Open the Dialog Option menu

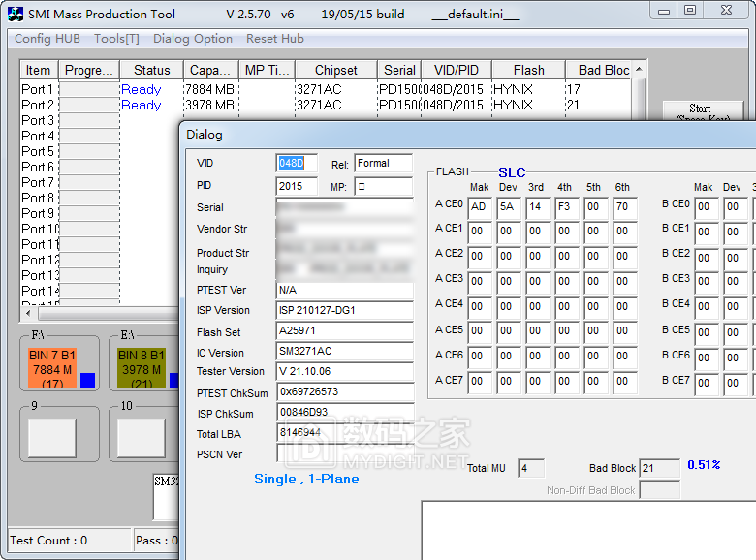click(192, 39)
